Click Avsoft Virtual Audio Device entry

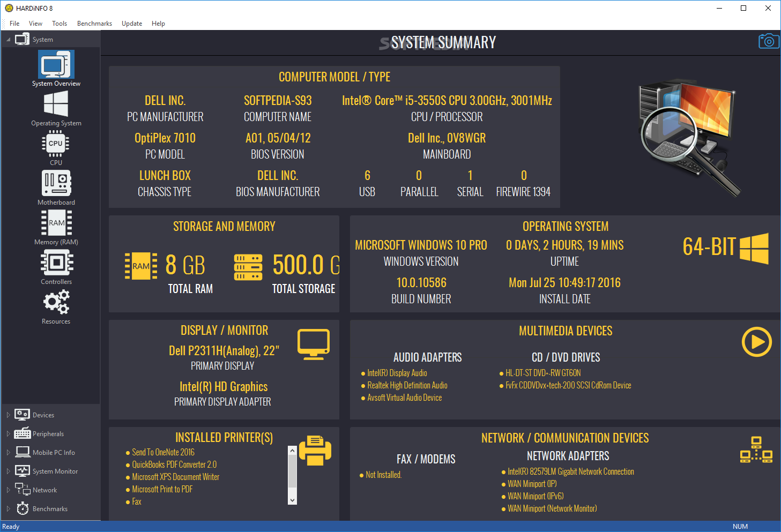(405, 398)
